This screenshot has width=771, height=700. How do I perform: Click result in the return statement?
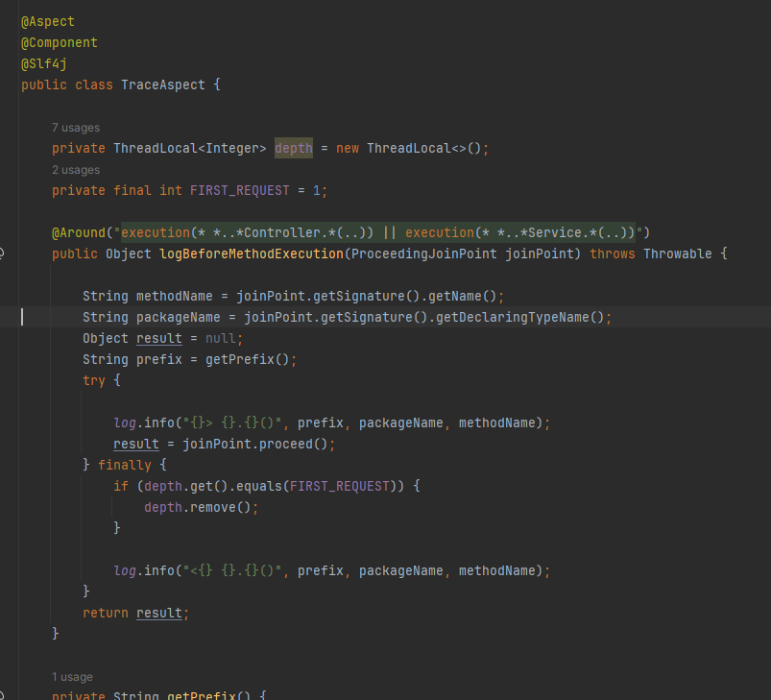(158, 614)
